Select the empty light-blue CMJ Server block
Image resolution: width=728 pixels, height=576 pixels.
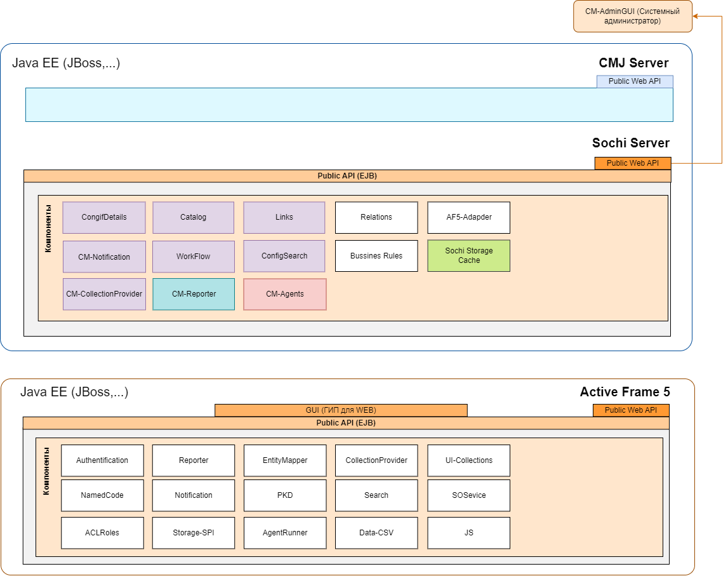tap(349, 105)
